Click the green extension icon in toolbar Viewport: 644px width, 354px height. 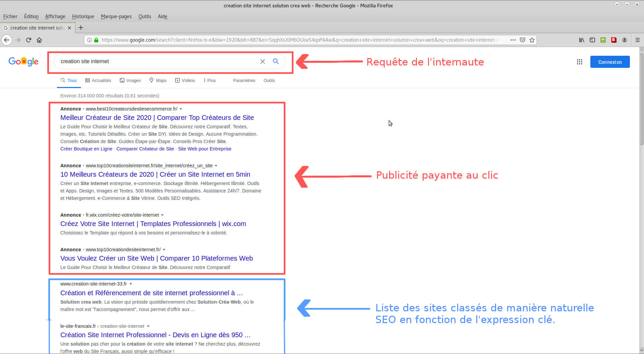pos(603,40)
